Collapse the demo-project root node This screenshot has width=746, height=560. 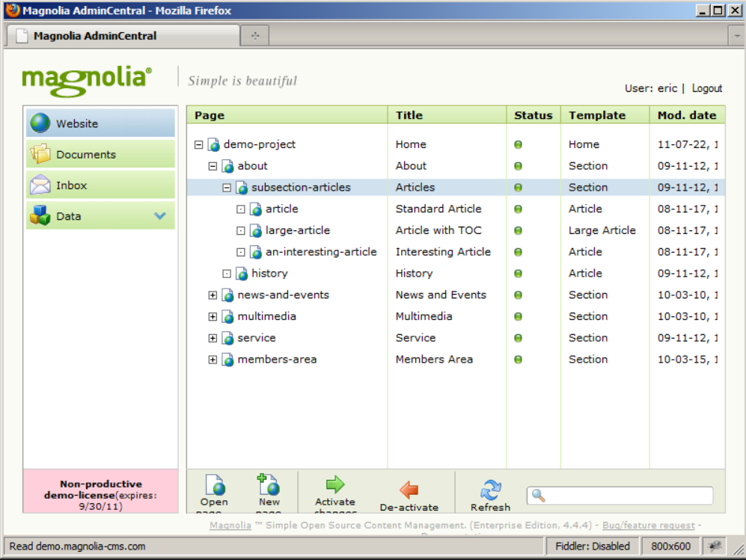click(198, 145)
